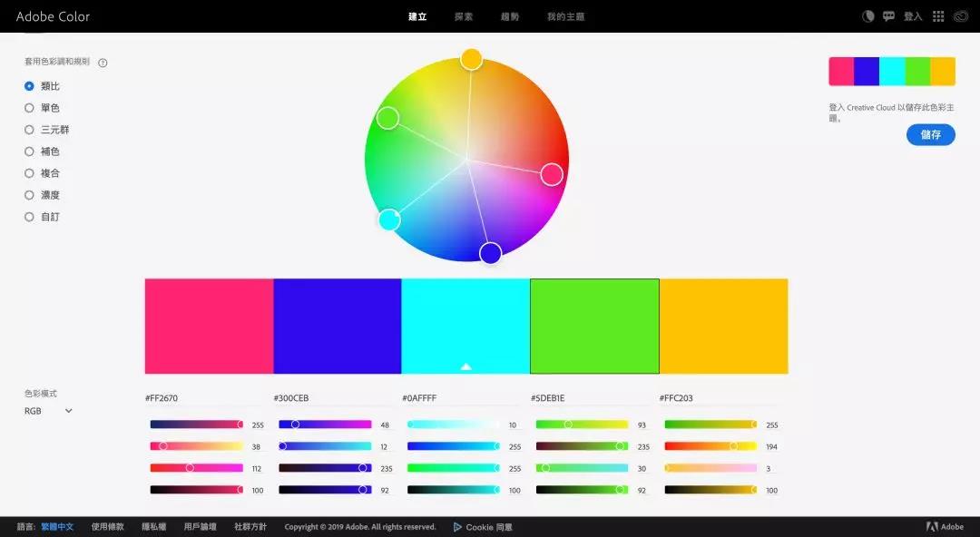Select the cyan handle on the color wheel
980x537 pixels.
point(389,220)
